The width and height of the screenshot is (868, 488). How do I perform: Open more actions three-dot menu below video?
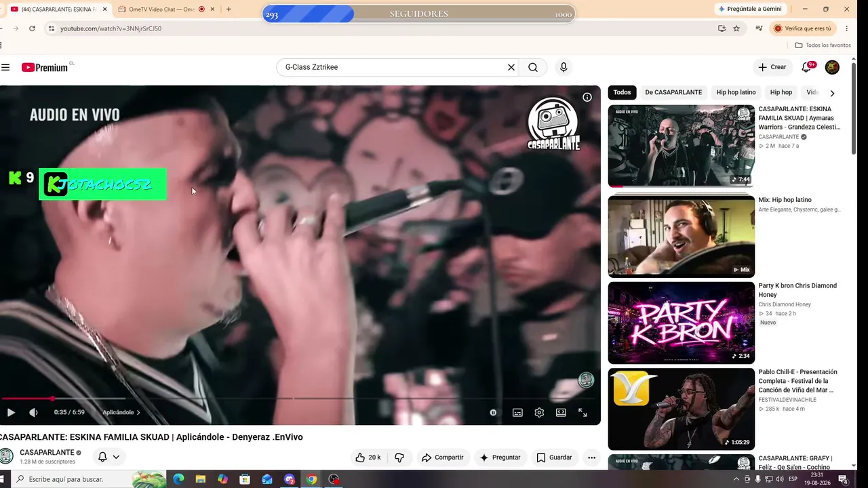tap(591, 457)
